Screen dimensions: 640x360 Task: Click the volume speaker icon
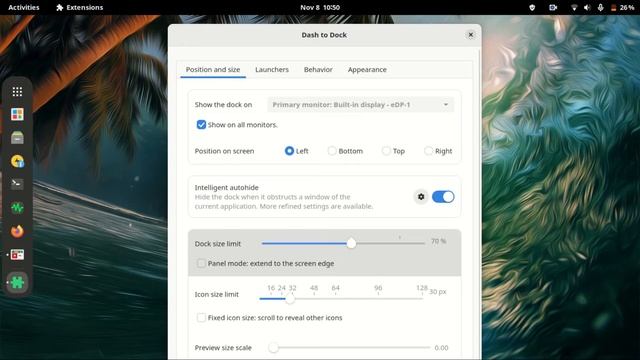point(587,7)
